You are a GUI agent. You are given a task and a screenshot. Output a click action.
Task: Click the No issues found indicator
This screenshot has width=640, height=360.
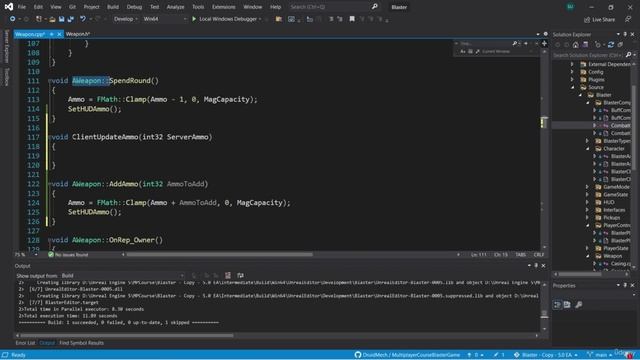pos(68,255)
